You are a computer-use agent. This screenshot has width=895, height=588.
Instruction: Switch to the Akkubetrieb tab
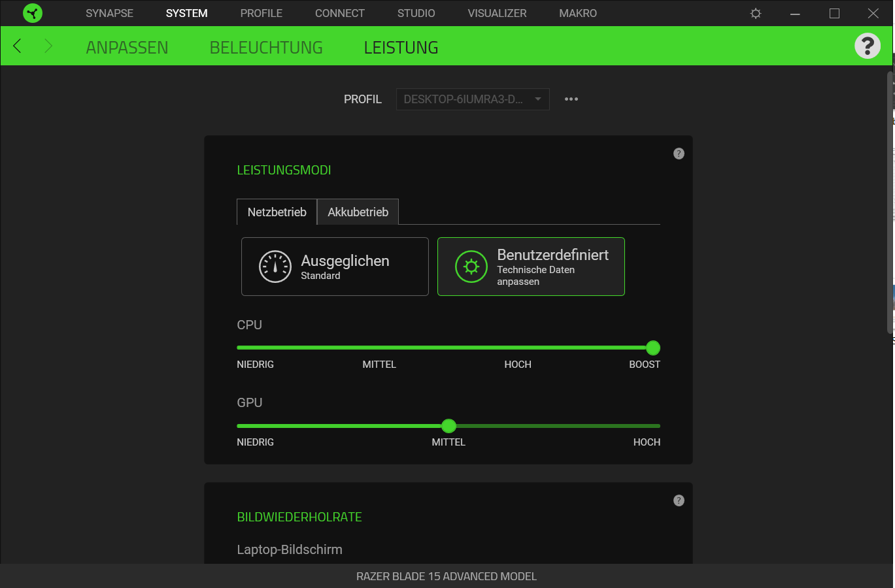tap(358, 212)
